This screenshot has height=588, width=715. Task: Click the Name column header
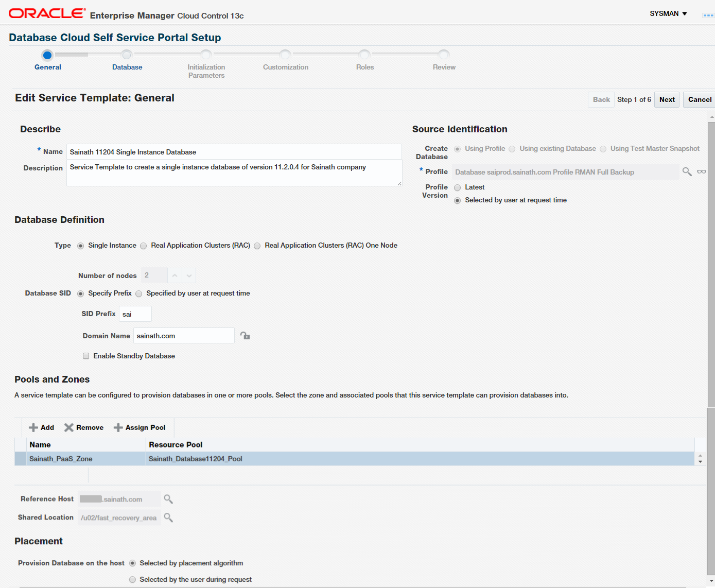point(86,444)
